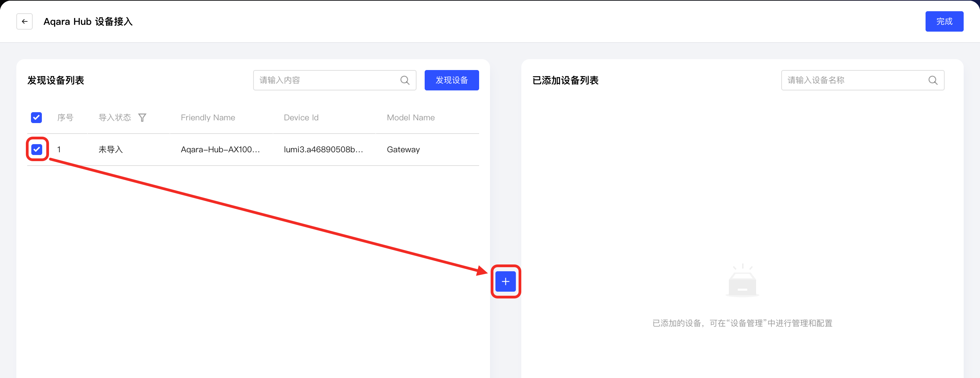Click the Gateway model name cell
The image size is (980, 378).
(403, 150)
